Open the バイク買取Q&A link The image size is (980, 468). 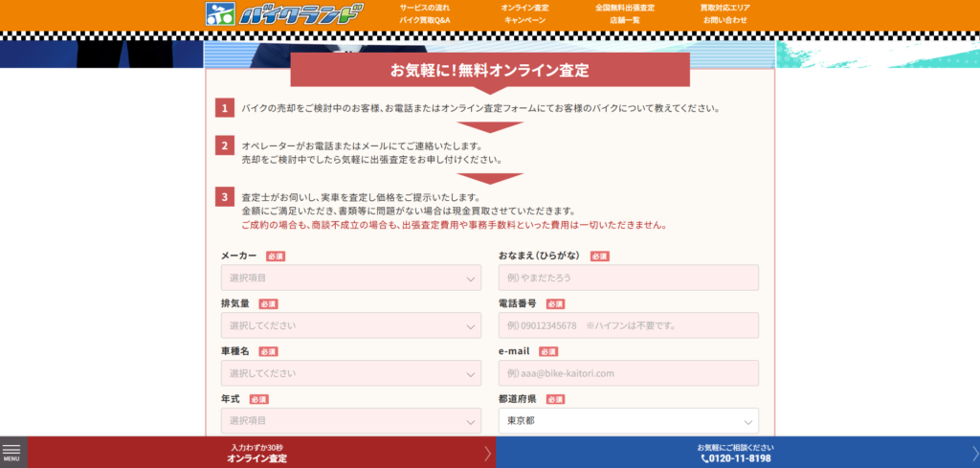[x=424, y=20]
